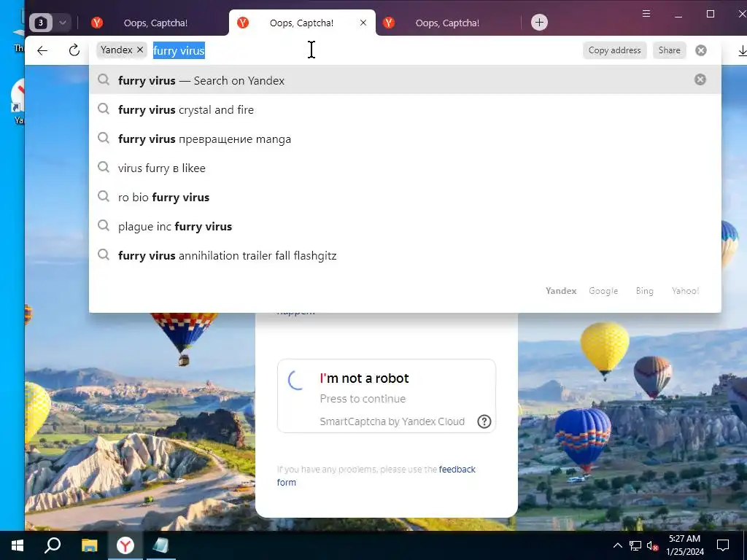Image resolution: width=747 pixels, height=560 pixels.
Task: Delete the first suggestion with its X icon
Action: [700, 79]
